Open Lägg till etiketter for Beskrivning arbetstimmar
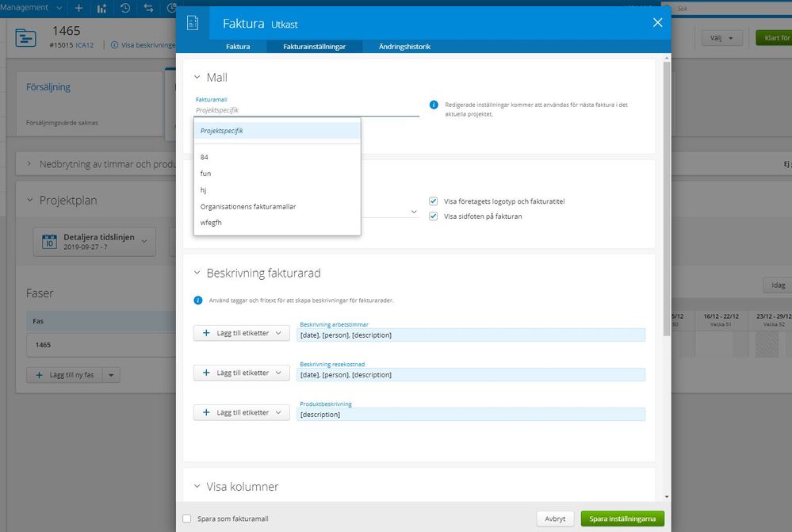 click(242, 333)
